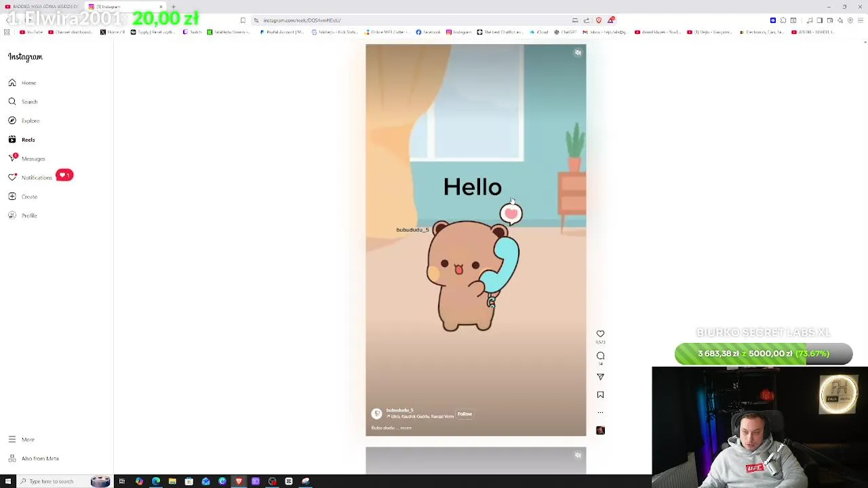The image size is (868, 488).
Task: Click the Instagram logo in the sidebar
Action: click(25, 57)
